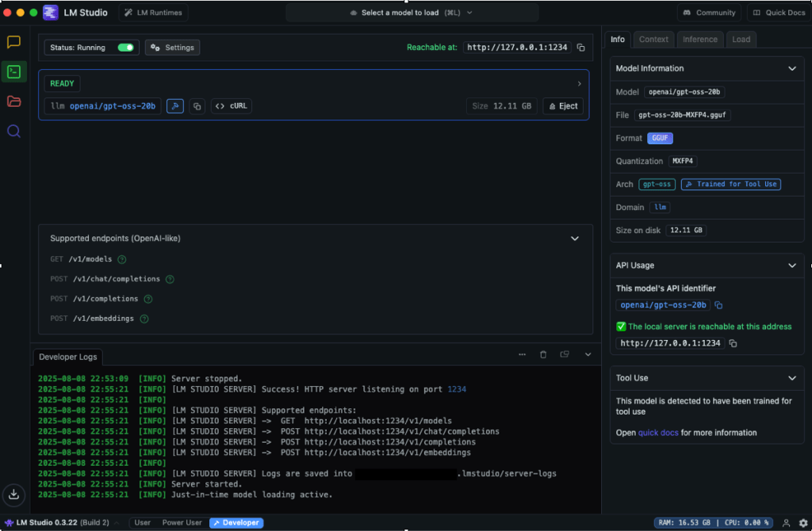Switch to the Inference tab
The width and height of the screenshot is (812, 531).
pyautogui.click(x=700, y=39)
